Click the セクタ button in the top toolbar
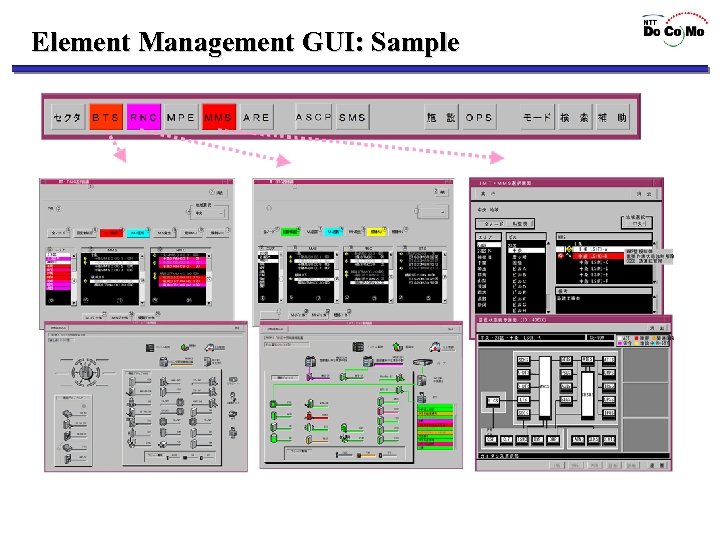Image resolution: width=720 pixels, height=540 pixels. pyautogui.click(x=68, y=118)
